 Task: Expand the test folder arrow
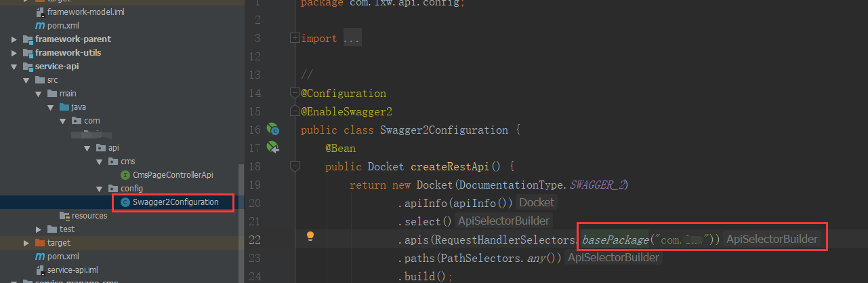39,229
